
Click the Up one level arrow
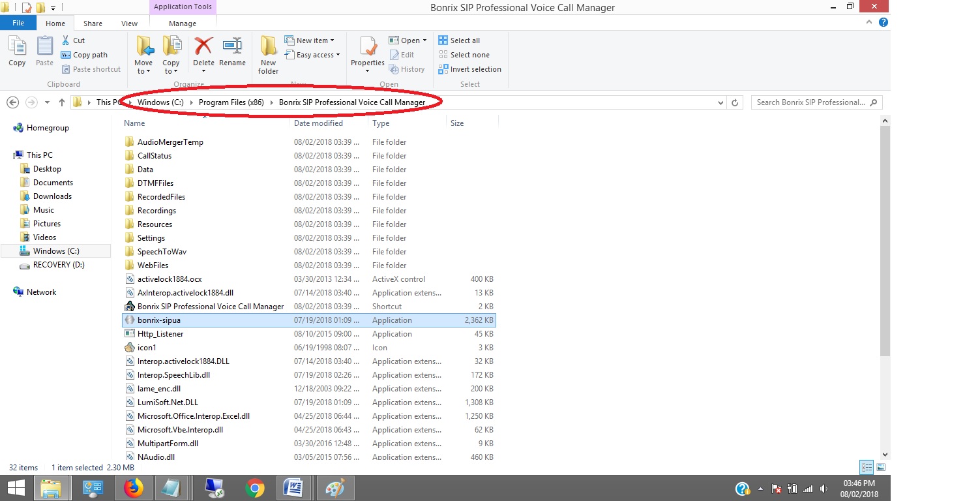pyautogui.click(x=62, y=102)
